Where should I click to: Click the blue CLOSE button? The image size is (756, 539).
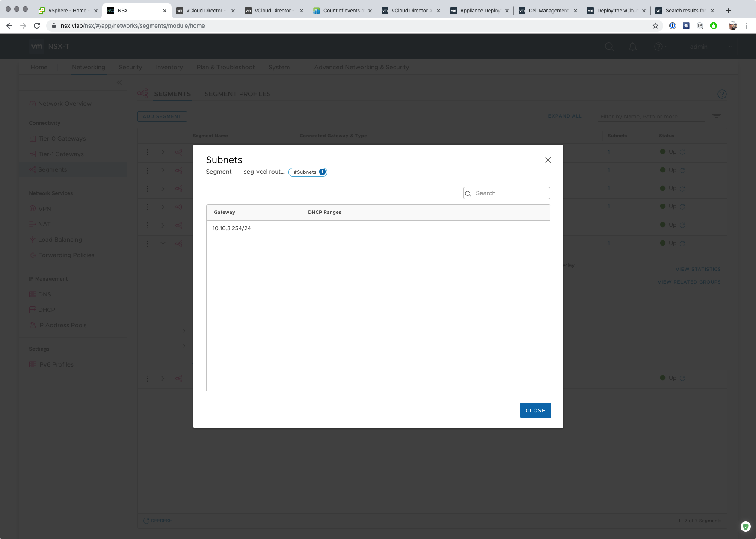coord(535,410)
